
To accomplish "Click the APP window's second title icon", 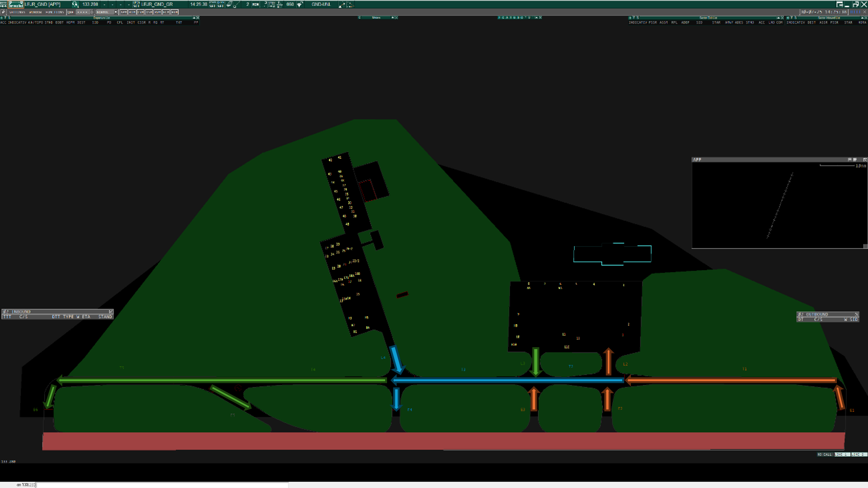I will click(855, 159).
